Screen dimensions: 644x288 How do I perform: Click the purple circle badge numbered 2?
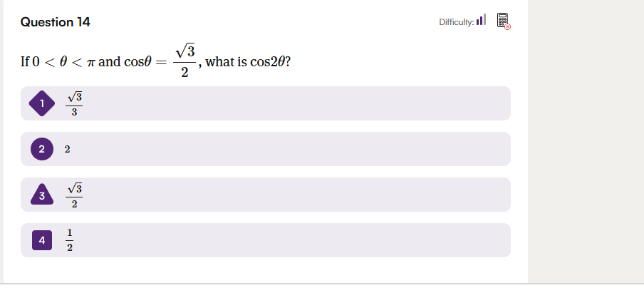42,150
